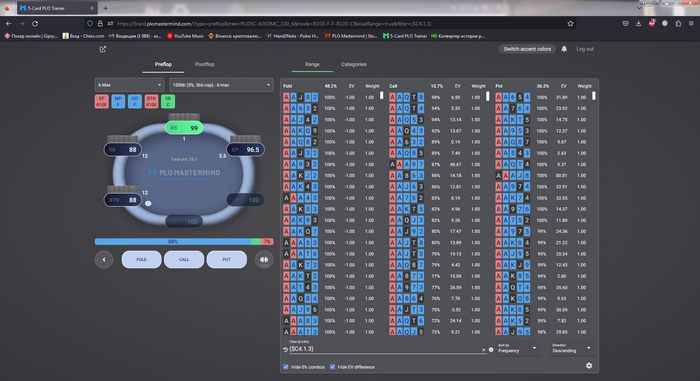Expand the 6-Max table size dropdown
700x381 pixels.
pyautogui.click(x=129, y=85)
